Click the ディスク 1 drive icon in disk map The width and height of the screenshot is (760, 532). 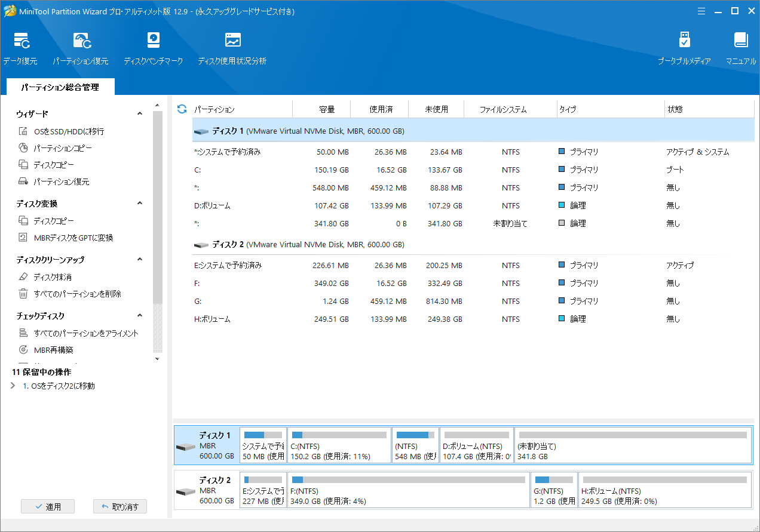186,447
